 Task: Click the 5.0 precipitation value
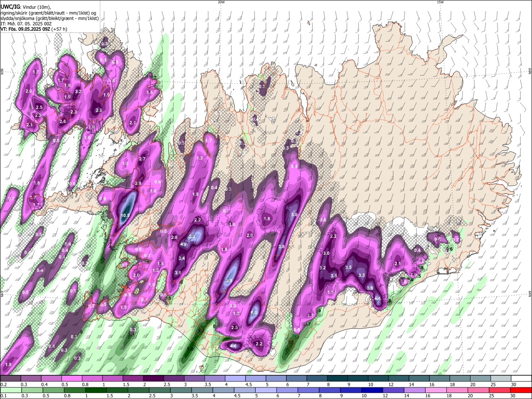pos(254,313)
